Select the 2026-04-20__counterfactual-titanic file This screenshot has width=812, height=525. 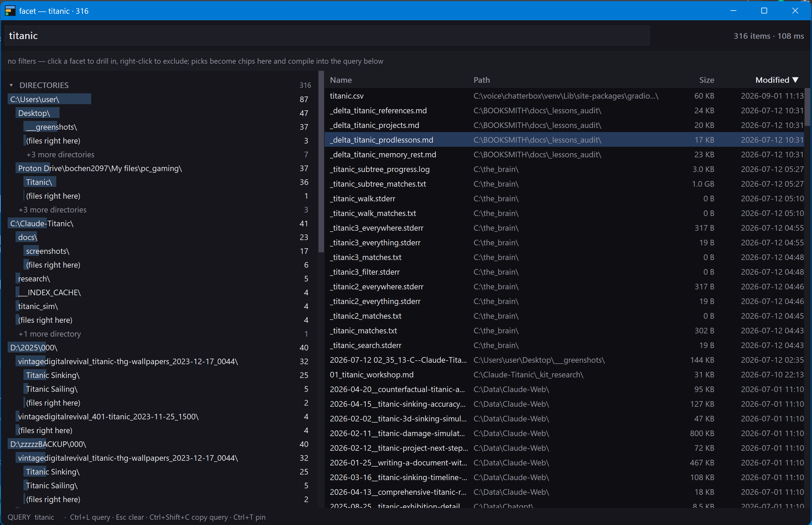point(564,389)
